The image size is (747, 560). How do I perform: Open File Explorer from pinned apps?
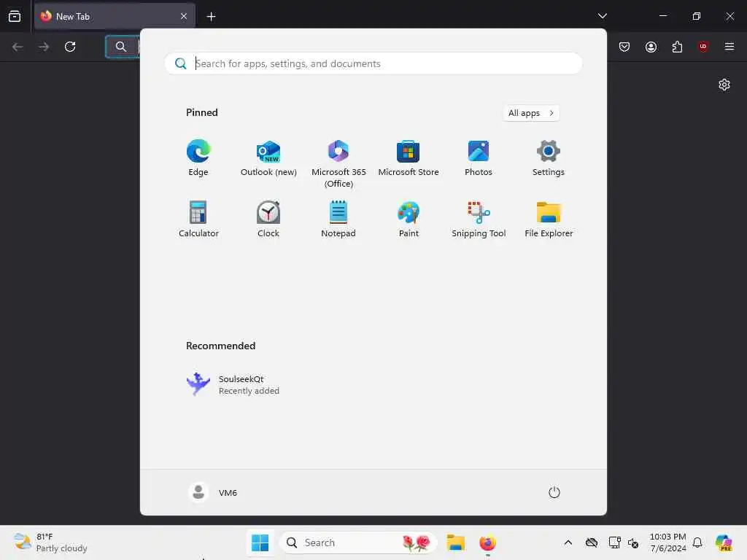(x=549, y=219)
